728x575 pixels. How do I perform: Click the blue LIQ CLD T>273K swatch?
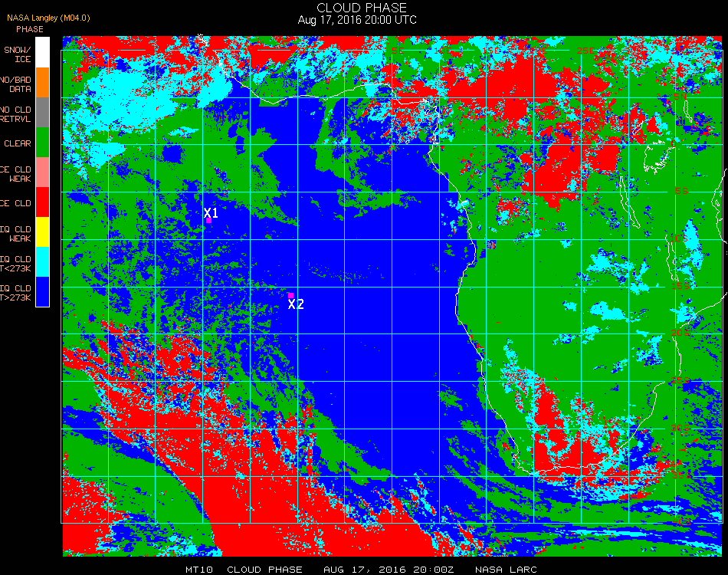pos(42,291)
